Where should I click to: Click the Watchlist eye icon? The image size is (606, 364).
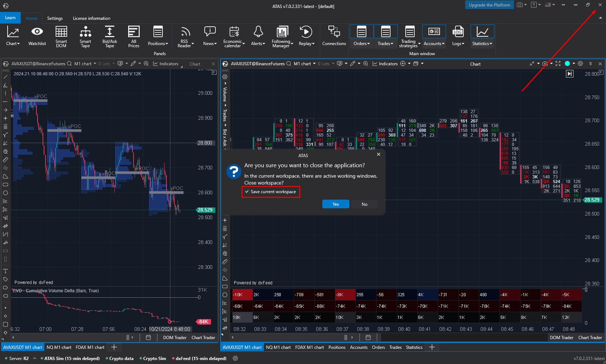[37, 32]
